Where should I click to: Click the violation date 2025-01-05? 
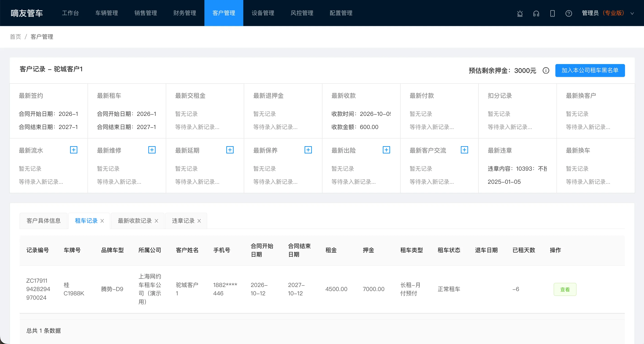click(x=504, y=182)
